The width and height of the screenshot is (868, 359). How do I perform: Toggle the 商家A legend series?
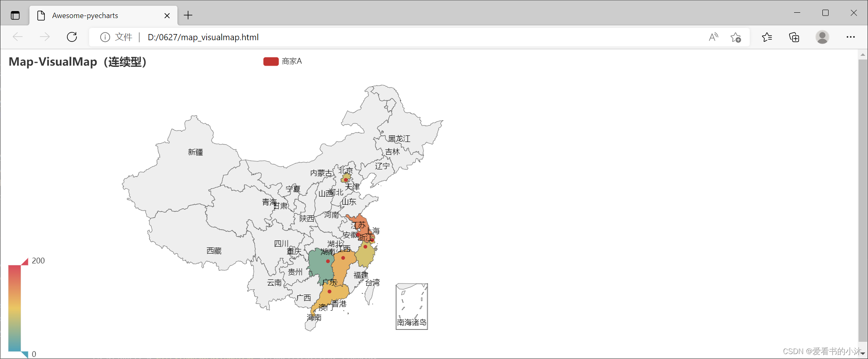(283, 61)
